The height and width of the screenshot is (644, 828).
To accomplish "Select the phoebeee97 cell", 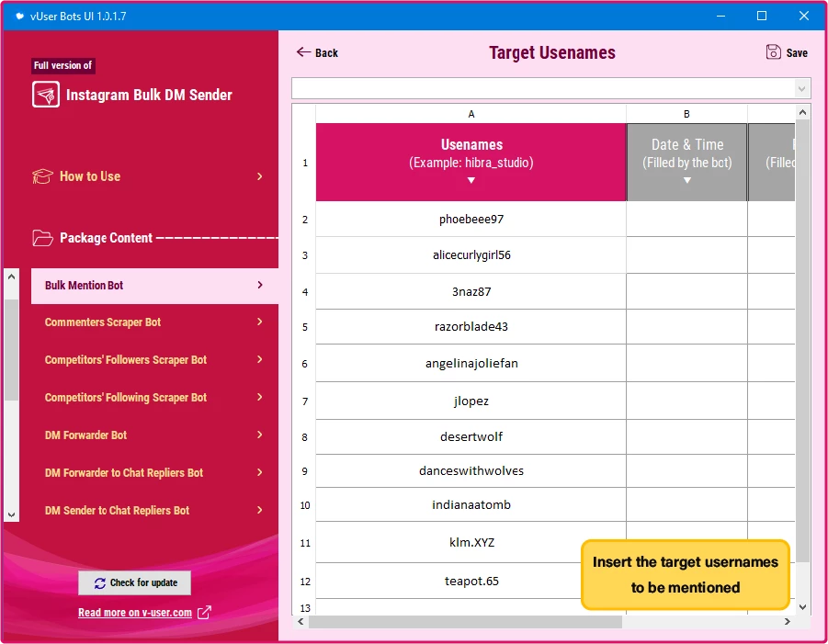I will tap(471, 219).
